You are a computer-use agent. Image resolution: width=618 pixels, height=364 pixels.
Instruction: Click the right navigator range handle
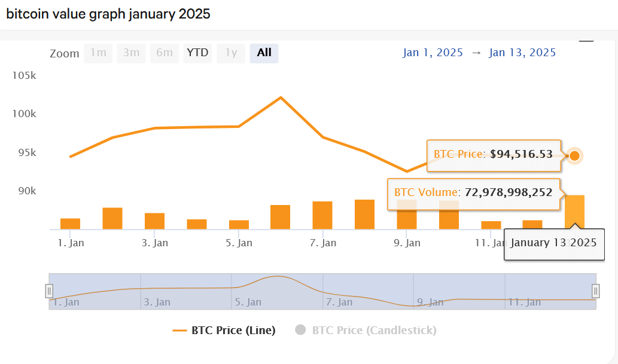point(596,291)
